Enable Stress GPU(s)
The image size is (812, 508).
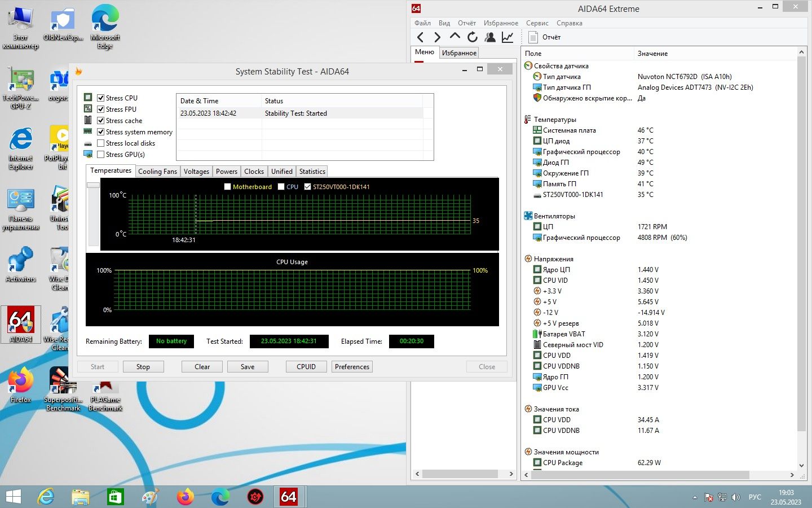point(100,154)
